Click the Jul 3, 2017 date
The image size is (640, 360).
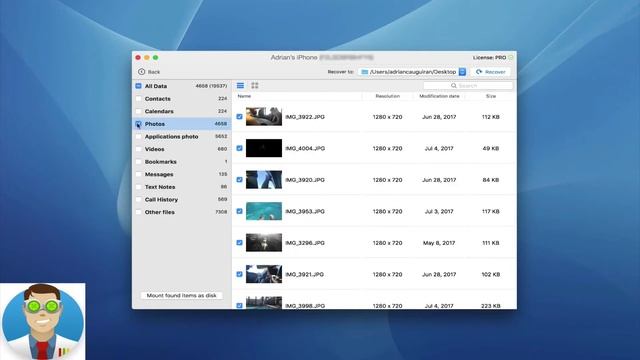pyautogui.click(x=439, y=211)
